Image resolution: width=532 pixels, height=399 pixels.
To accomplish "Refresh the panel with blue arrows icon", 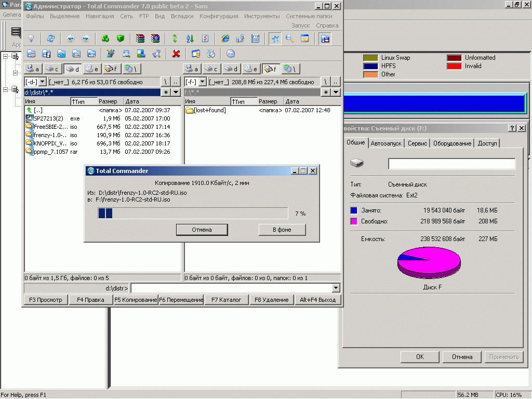I will 51,38.
